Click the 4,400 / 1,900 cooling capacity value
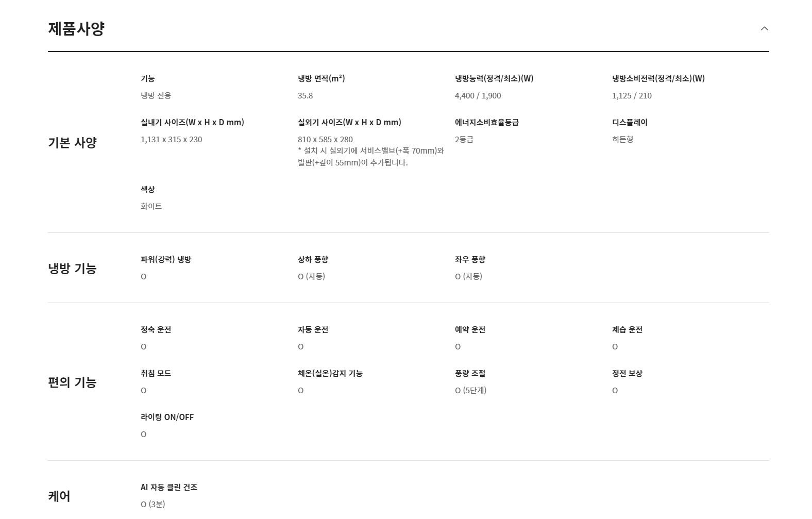Viewport: 812px width, 519px height. [x=478, y=96]
